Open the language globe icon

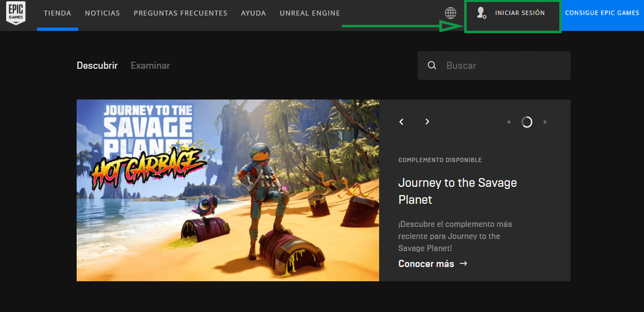click(450, 13)
